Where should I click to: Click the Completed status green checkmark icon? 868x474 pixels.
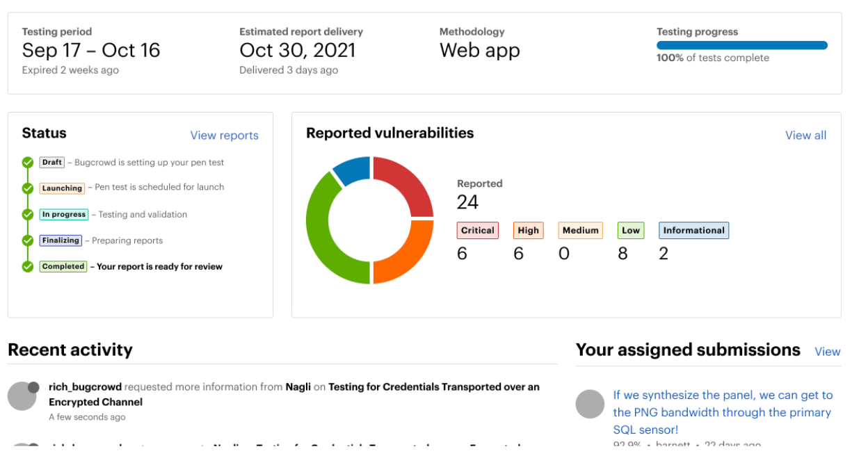[28, 266]
